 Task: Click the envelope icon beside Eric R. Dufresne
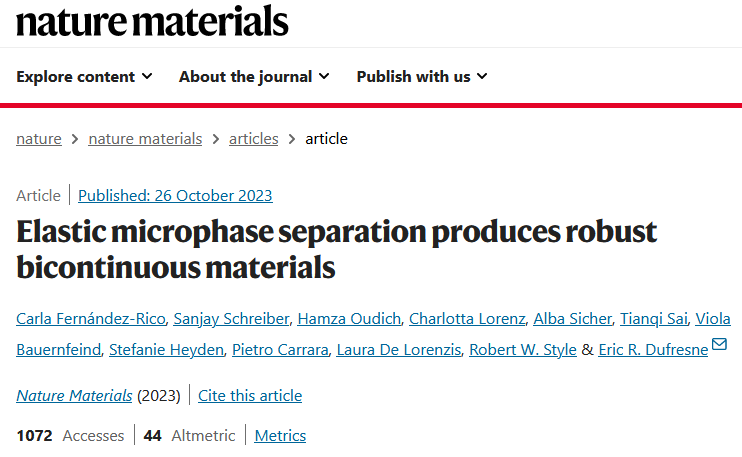click(719, 344)
